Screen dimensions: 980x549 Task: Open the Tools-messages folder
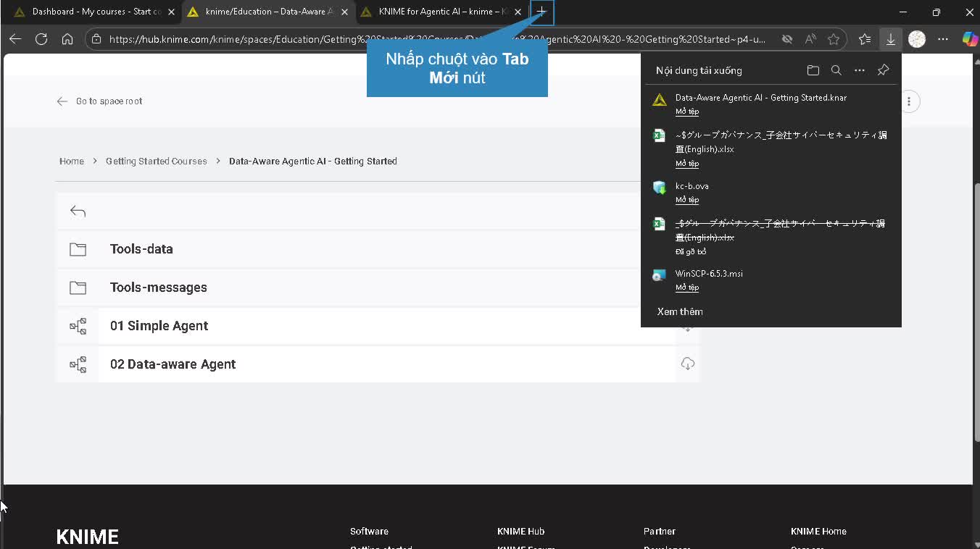(158, 288)
